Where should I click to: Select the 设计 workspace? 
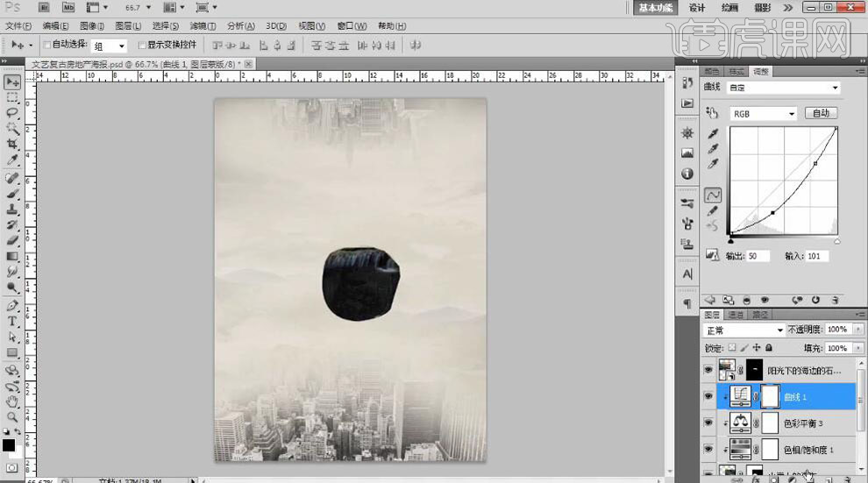pos(696,8)
